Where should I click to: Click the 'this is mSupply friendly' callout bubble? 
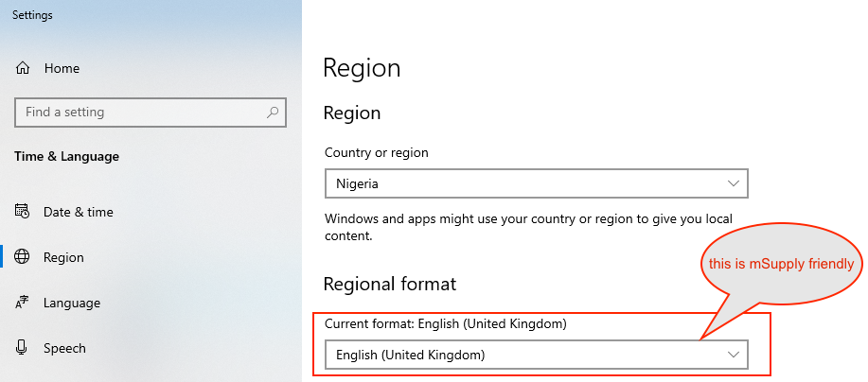click(780, 264)
